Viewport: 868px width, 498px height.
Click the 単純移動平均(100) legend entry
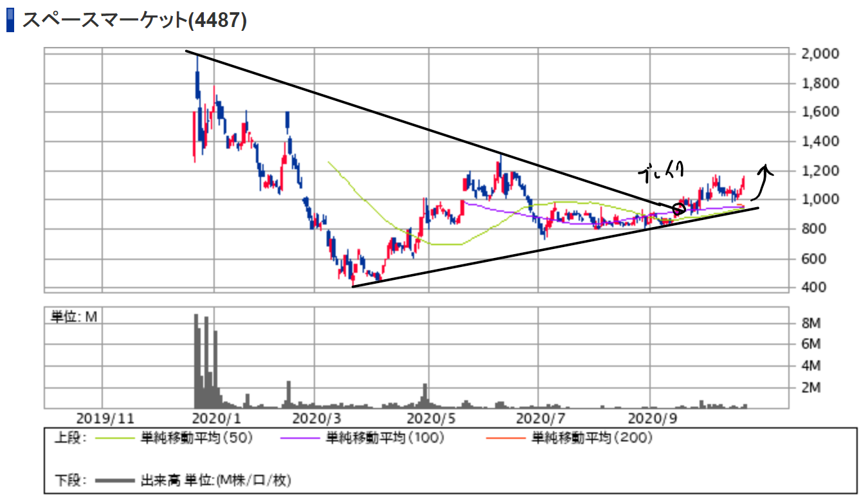pyautogui.click(x=386, y=438)
